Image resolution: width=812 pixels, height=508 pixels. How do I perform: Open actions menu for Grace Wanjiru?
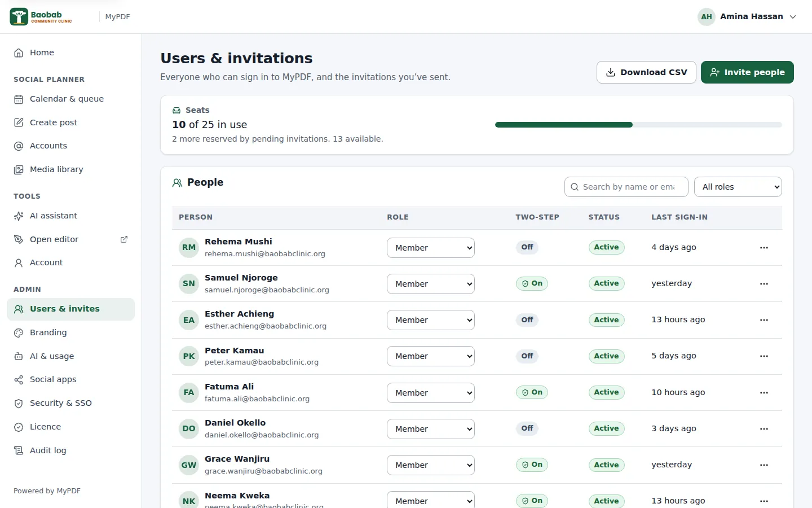tap(764, 465)
